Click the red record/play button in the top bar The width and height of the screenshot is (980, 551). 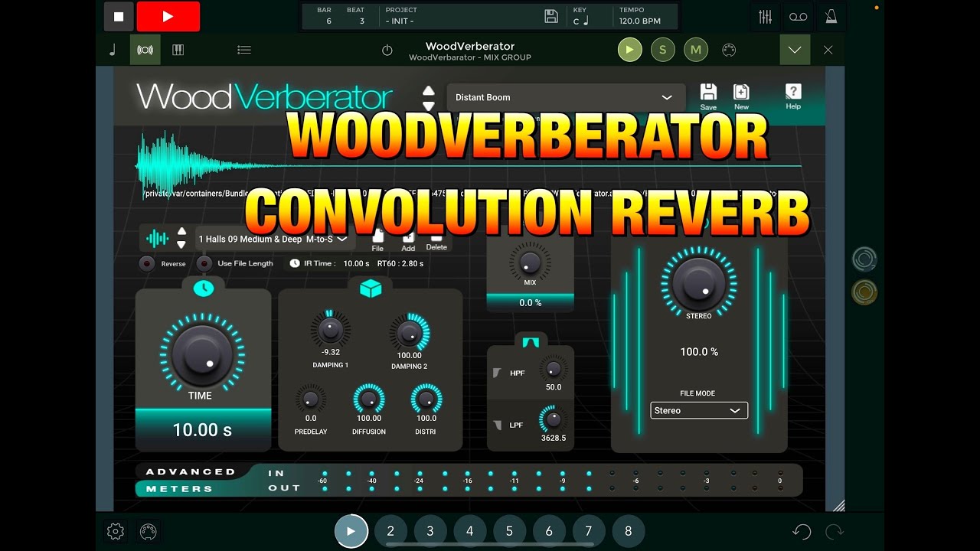coord(168,16)
